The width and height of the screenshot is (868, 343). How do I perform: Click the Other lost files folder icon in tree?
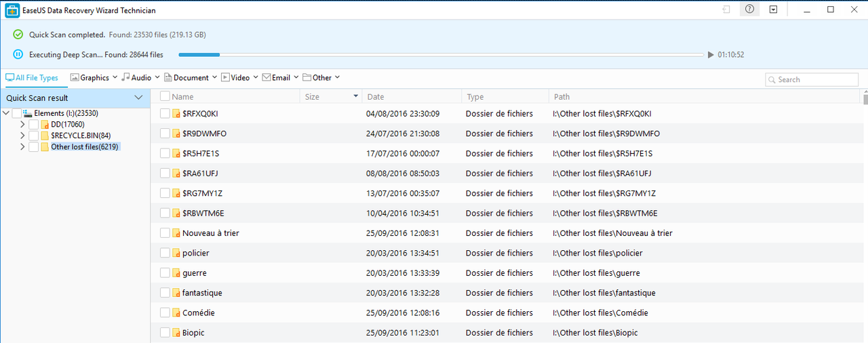point(45,146)
